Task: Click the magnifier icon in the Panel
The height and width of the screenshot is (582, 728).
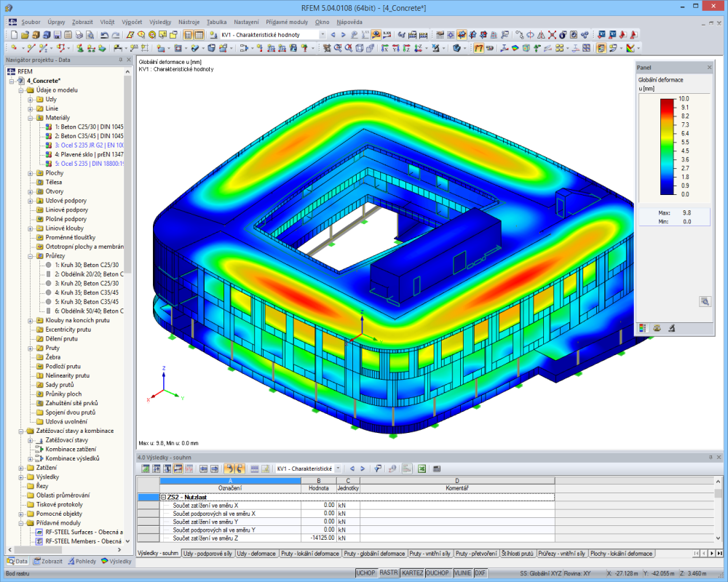Action: click(704, 300)
